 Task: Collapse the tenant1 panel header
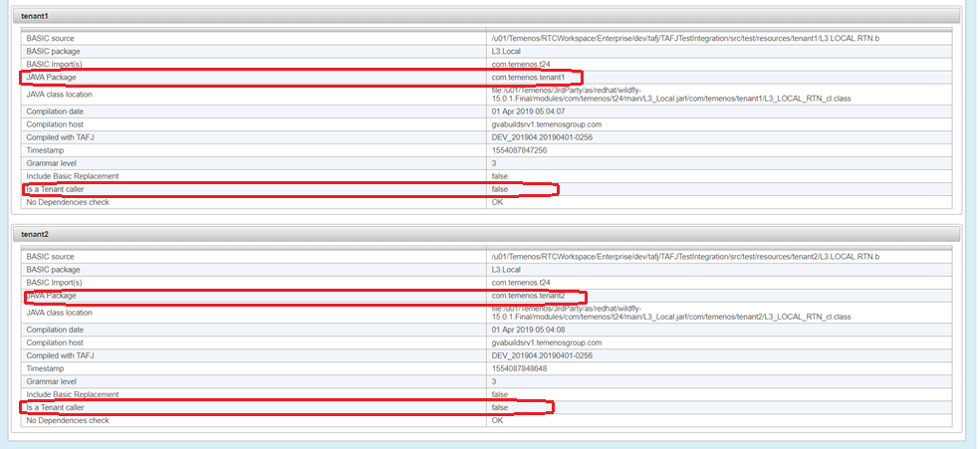tap(36, 16)
